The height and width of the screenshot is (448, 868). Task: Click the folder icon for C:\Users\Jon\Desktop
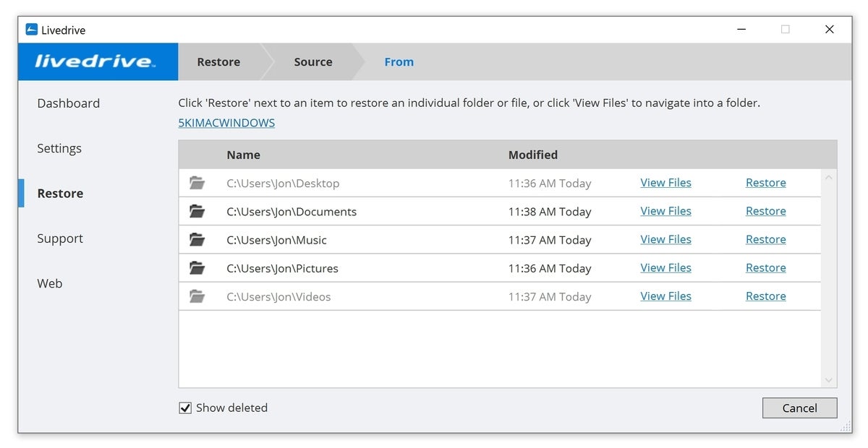point(197,183)
